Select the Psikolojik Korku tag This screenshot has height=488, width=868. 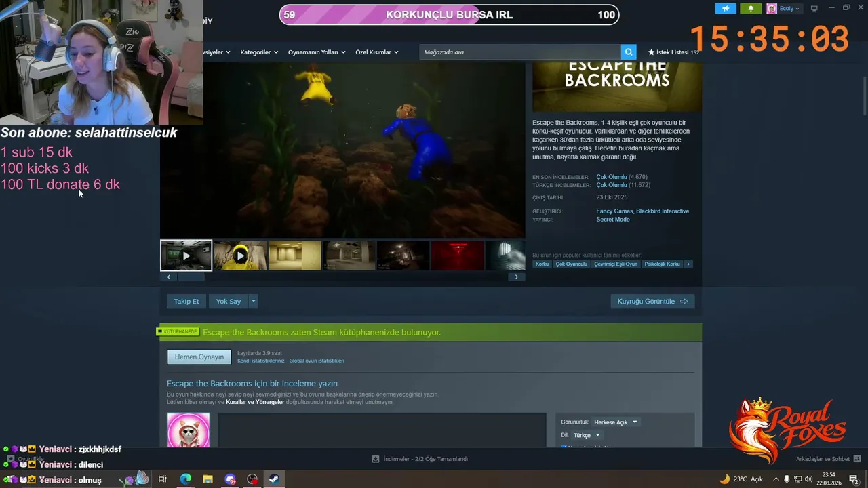pos(662,264)
